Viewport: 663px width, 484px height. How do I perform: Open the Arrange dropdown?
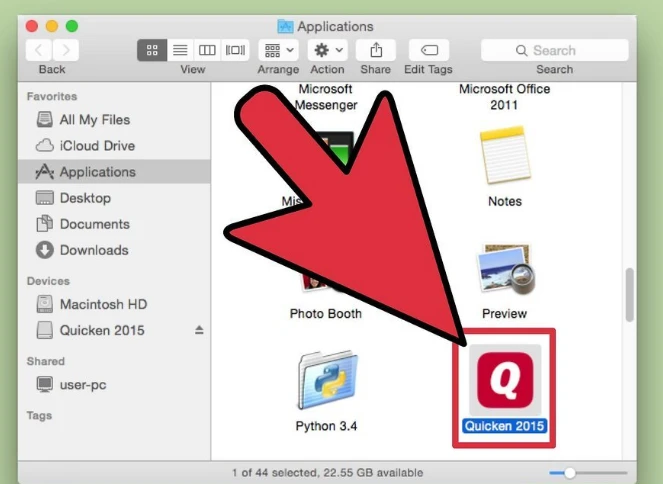pyautogui.click(x=279, y=50)
